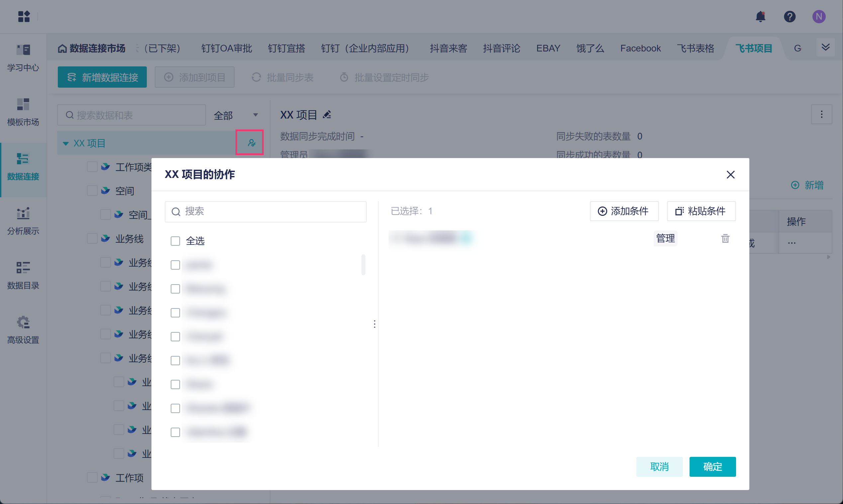Check the 全选 checkbox
843x504 pixels.
point(175,241)
